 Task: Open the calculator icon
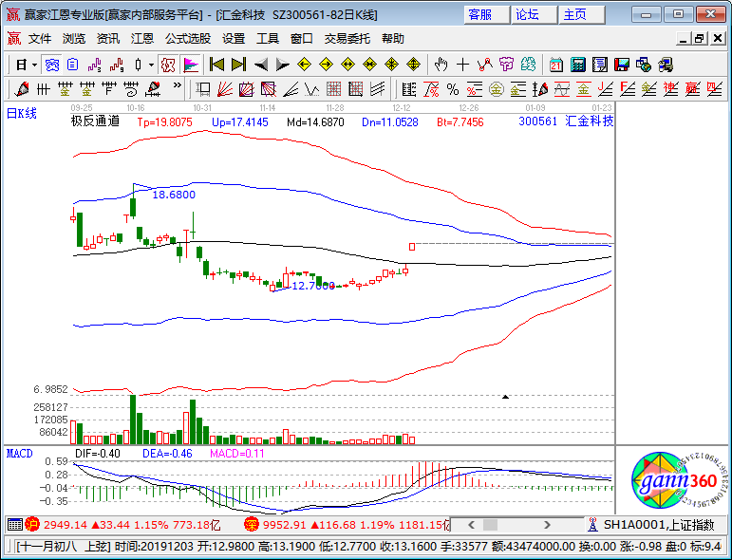(x=577, y=65)
